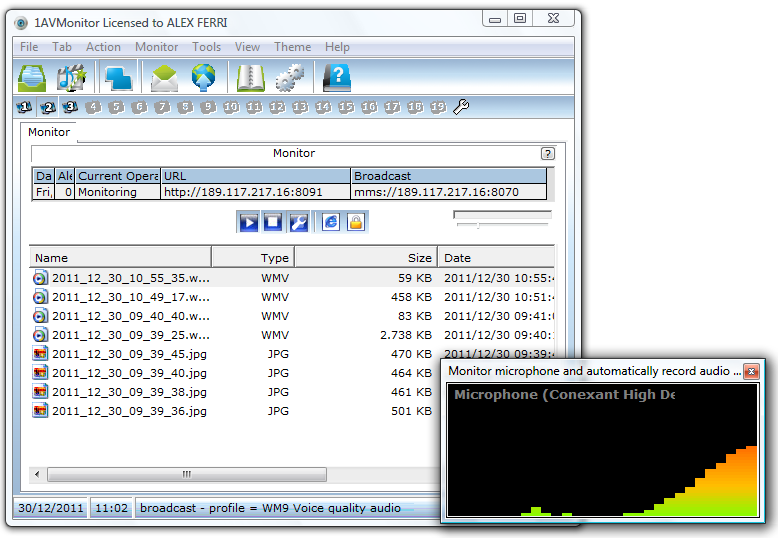
Task: Select monitor number 2 badge
Action: 48,107
